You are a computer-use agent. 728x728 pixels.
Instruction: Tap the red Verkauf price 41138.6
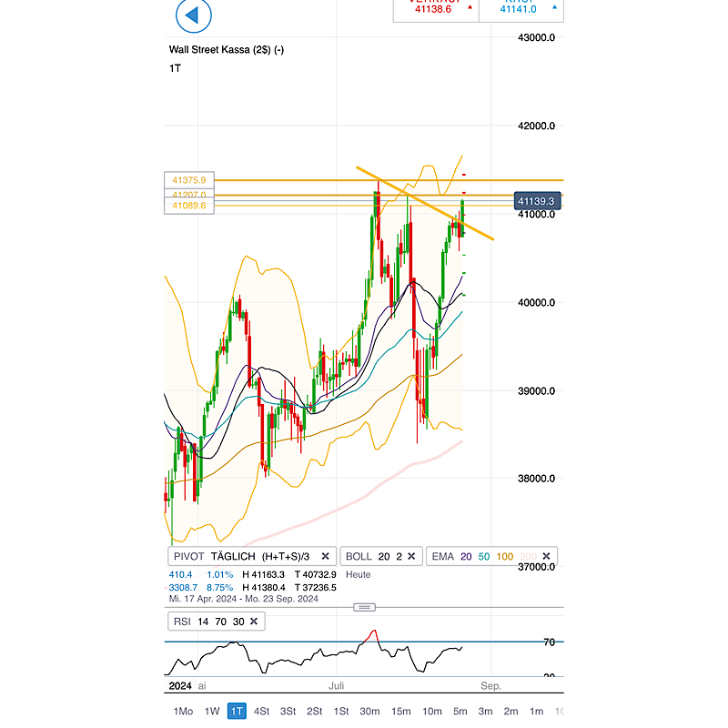[434, 10]
